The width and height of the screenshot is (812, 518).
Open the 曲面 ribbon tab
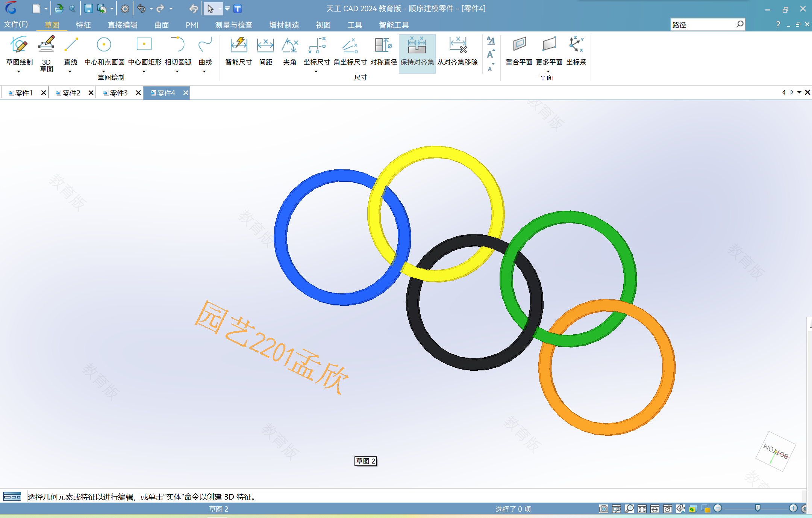pyautogui.click(x=162, y=25)
